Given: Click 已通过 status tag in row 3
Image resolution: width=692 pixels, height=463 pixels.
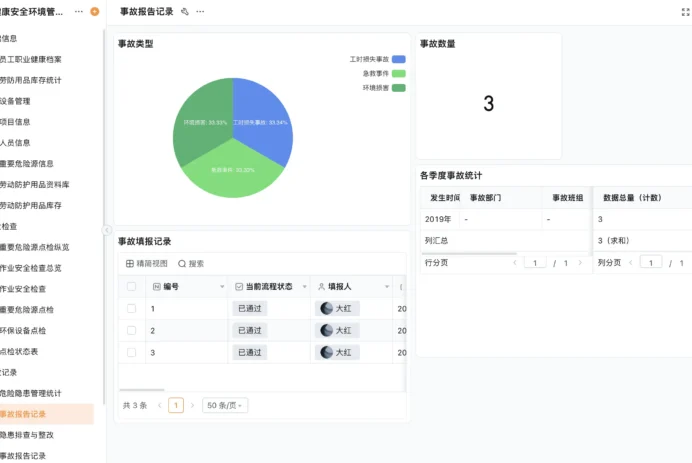Looking at the screenshot, I should point(250,352).
